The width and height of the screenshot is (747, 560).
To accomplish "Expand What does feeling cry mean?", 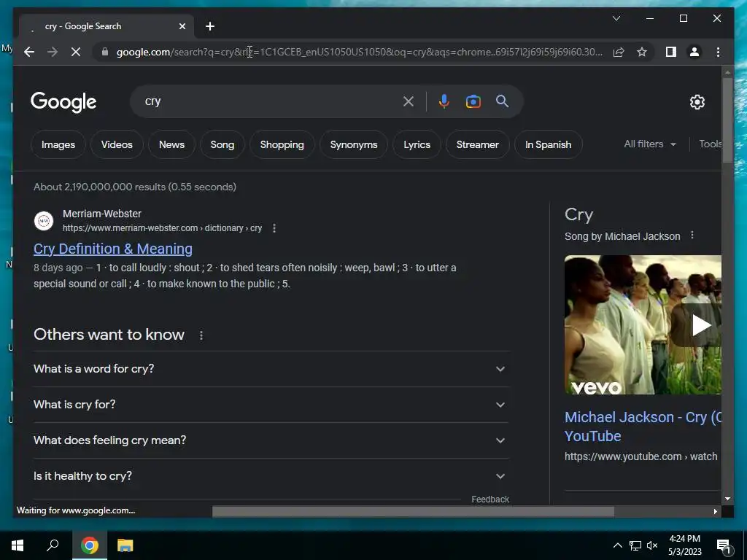I will pyautogui.click(x=271, y=440).
